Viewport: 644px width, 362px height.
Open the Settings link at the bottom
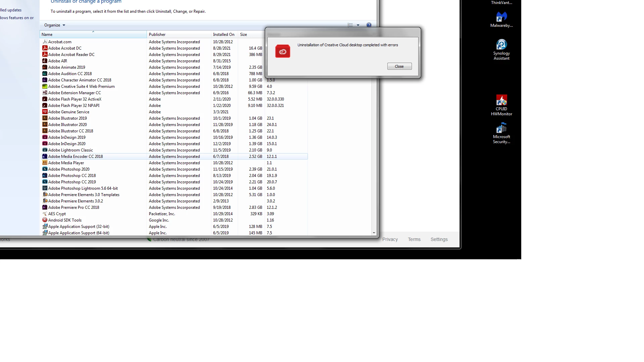click(439, 239)
